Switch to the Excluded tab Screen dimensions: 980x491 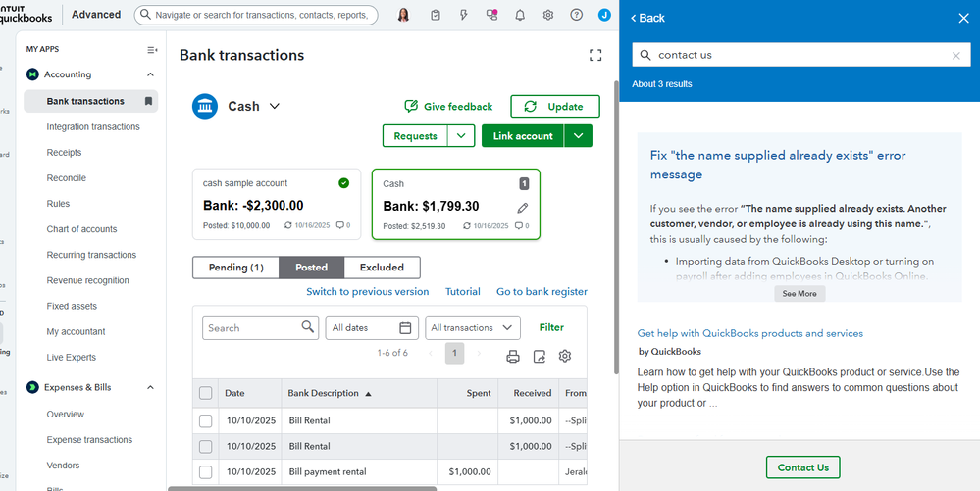382,268
